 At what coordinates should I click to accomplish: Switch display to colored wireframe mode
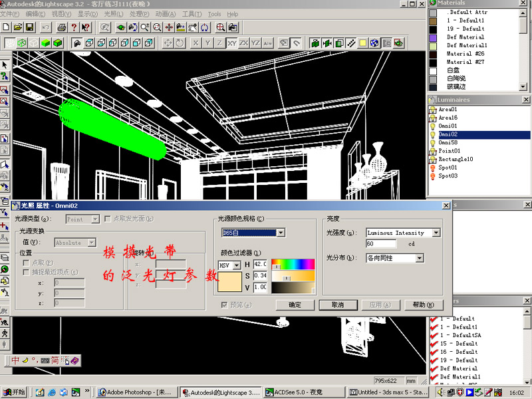pos(22,43)
